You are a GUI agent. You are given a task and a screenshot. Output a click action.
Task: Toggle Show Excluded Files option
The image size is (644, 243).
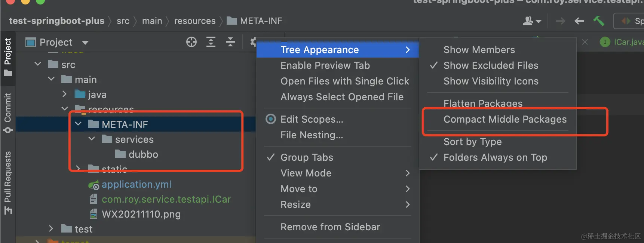(x=491, y=65)
